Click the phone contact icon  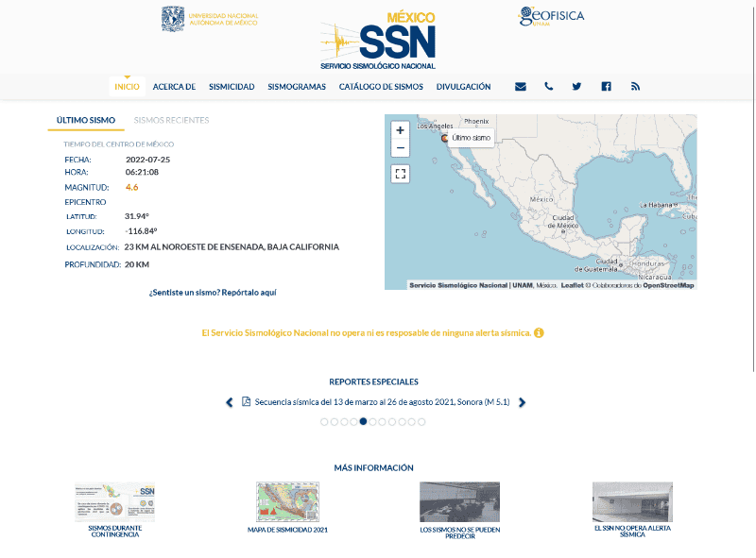tap(549, 87)
